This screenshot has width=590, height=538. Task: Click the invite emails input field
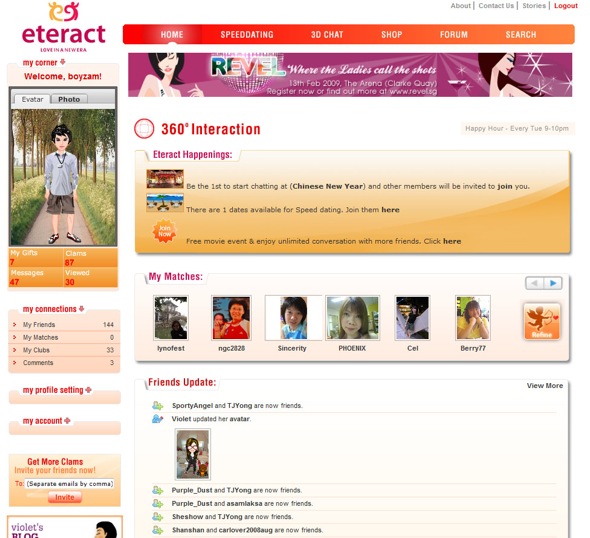click(x=70, y=484)
